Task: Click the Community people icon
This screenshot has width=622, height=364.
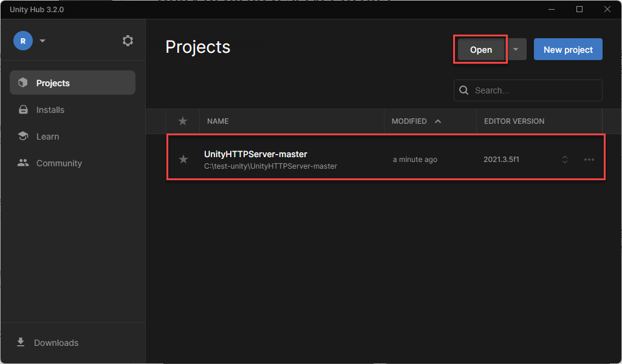Action: click(x=23, y=163)
